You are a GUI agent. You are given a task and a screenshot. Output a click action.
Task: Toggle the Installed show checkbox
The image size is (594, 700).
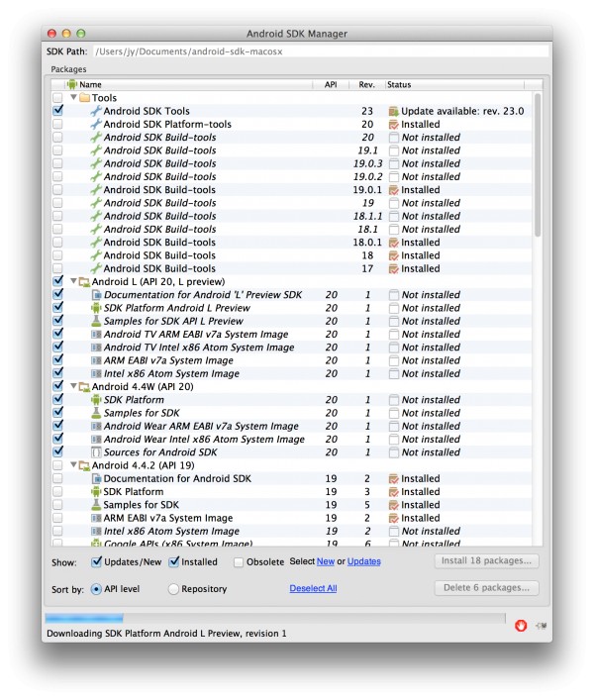[x=173, y=561]
